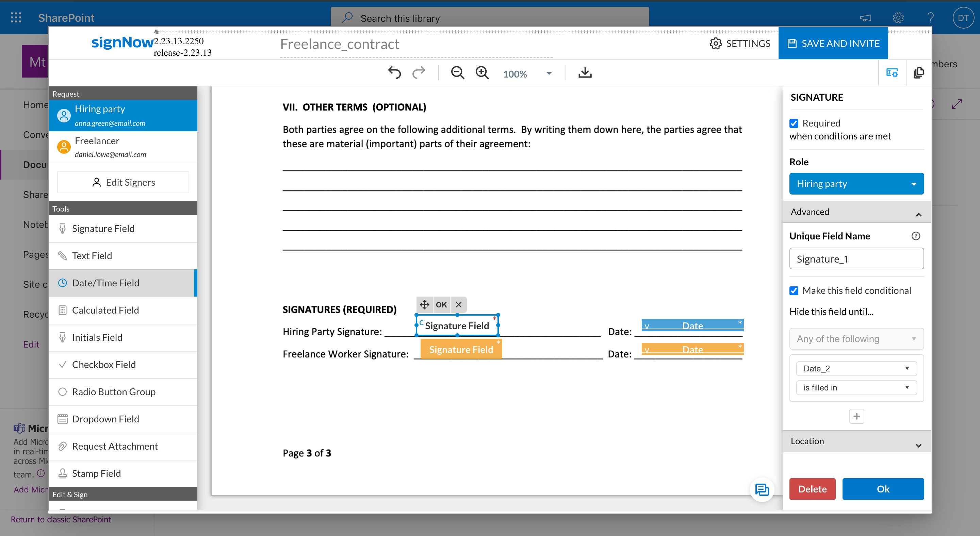Collapse the Advanced section

919,214
